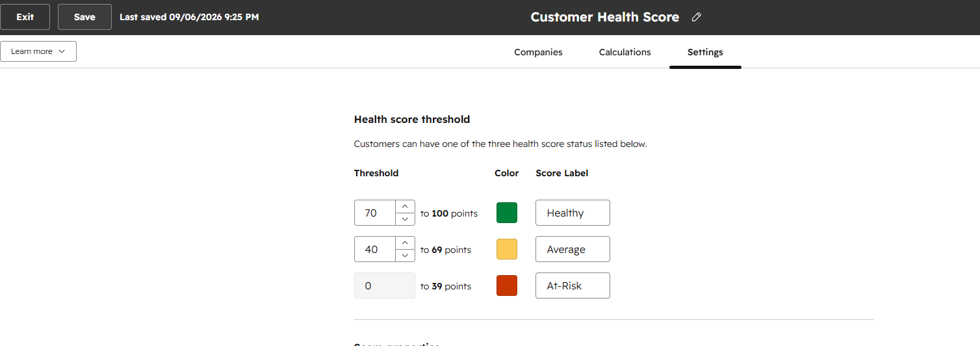Focus the threshold field showing 40
The image size is (980, 346).
375,249
